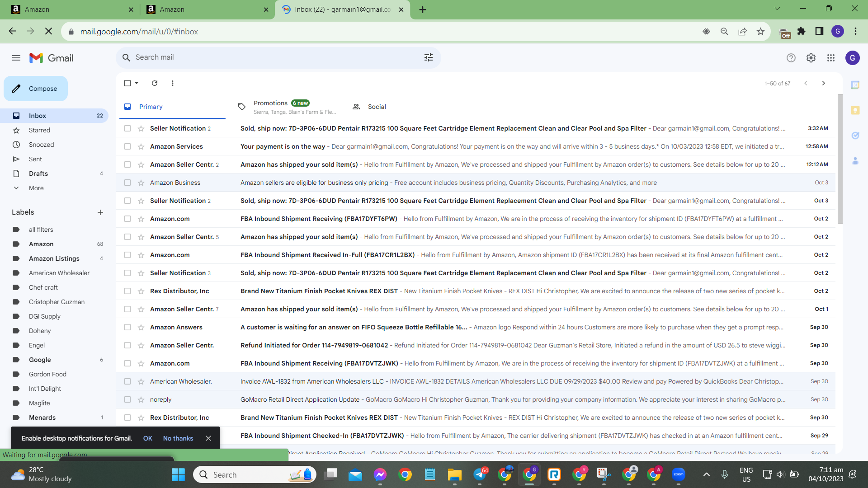Open the Snoozed folder
The image size is (868, 488).
click(x=54, y=145)
